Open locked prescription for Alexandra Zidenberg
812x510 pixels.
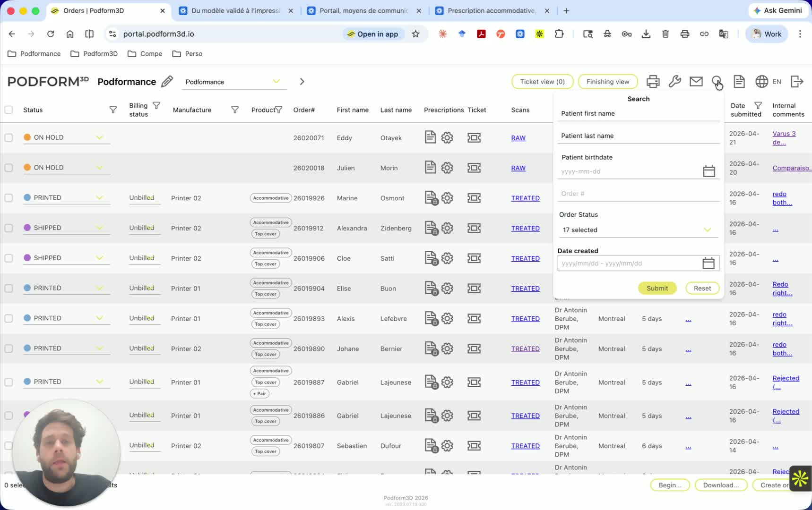(431, 228)
